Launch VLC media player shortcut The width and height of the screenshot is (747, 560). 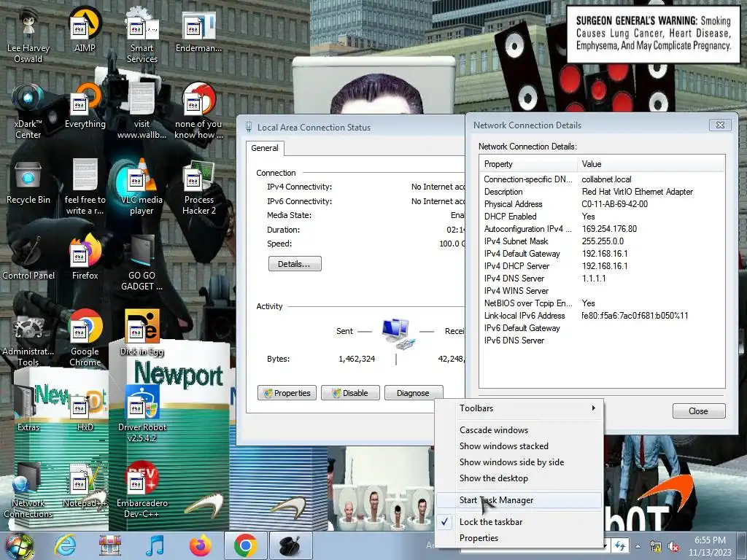[142, 187]
